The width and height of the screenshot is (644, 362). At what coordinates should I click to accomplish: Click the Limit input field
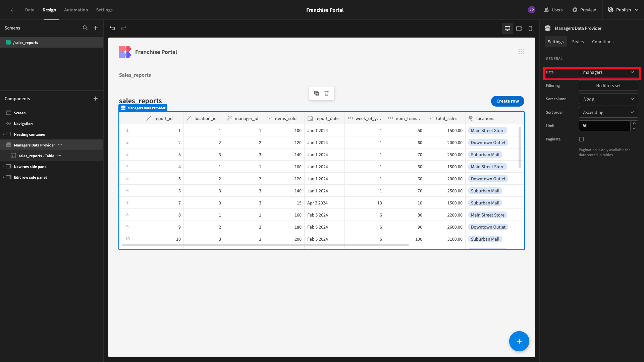point(604,126)
